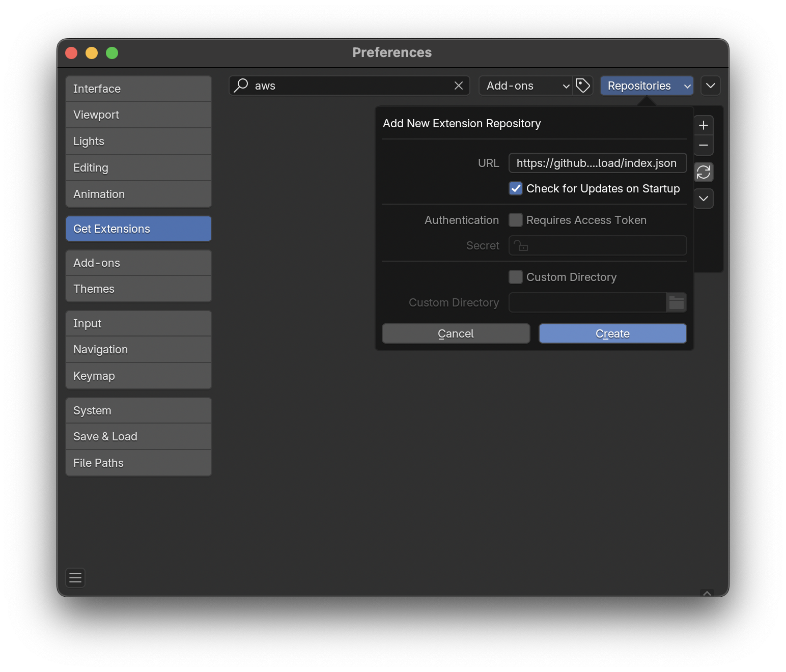Add a repository with the plus icon

tap(704, 125)
